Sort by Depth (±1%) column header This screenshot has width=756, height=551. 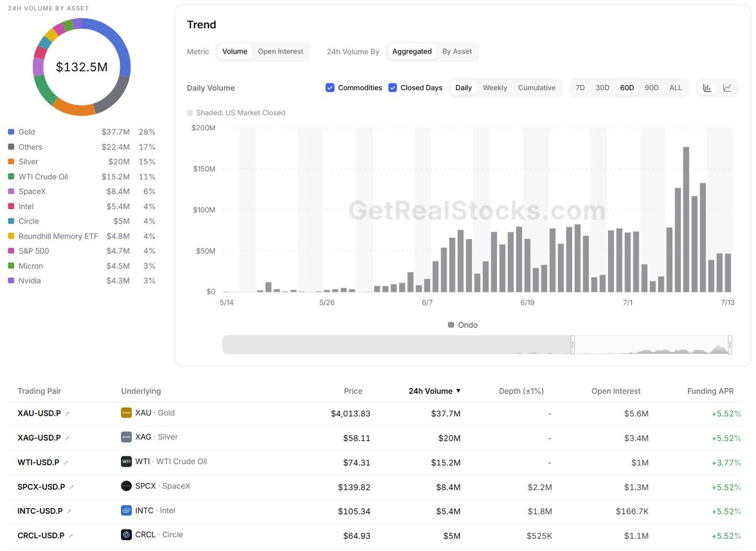click(520, 391)
